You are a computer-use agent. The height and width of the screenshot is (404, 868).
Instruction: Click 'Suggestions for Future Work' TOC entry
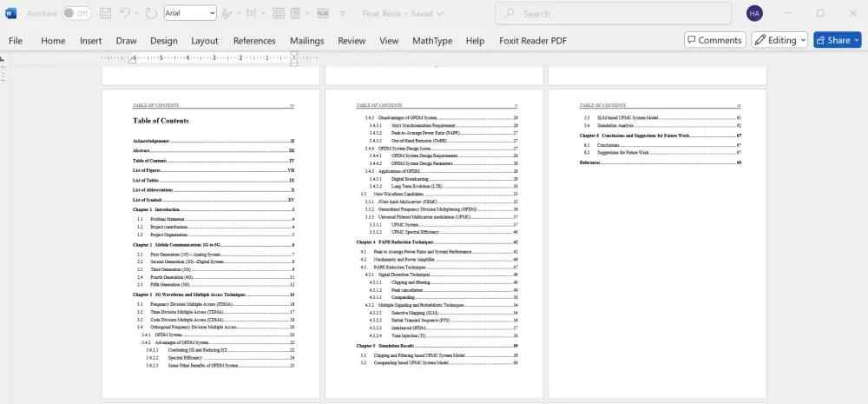pos(662,152)
